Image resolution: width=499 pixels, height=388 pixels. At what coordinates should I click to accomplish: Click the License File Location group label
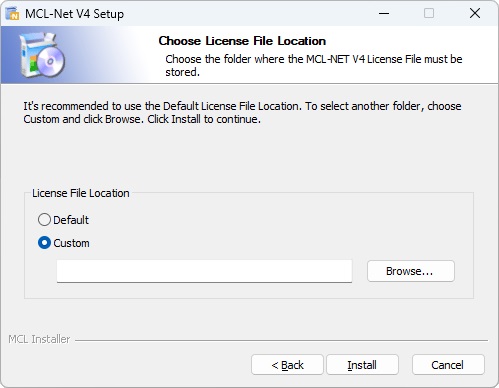pos(81,193)
